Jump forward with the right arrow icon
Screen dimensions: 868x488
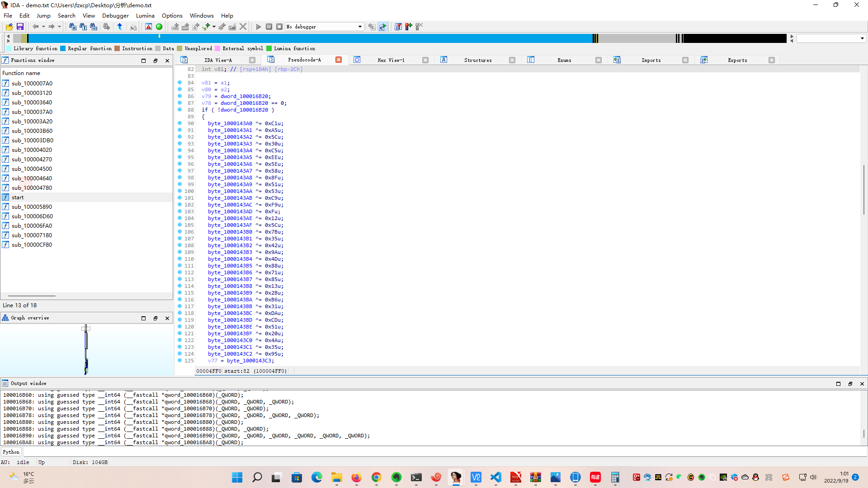pyautogui.click(x=52, y=27)
